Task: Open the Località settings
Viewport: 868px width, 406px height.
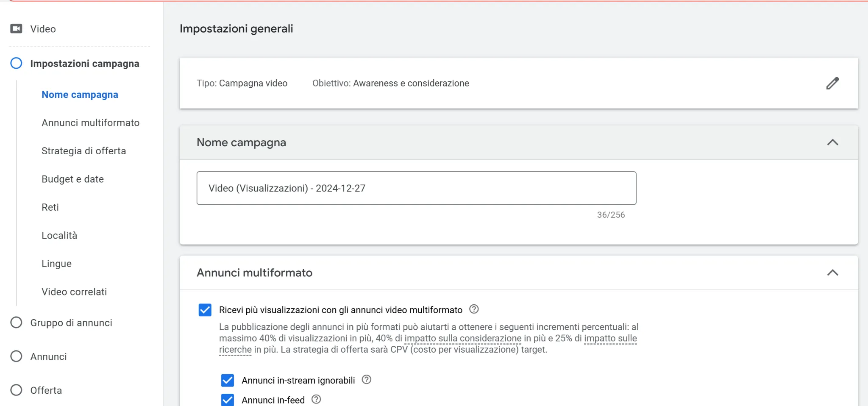Action: [59, 235]
